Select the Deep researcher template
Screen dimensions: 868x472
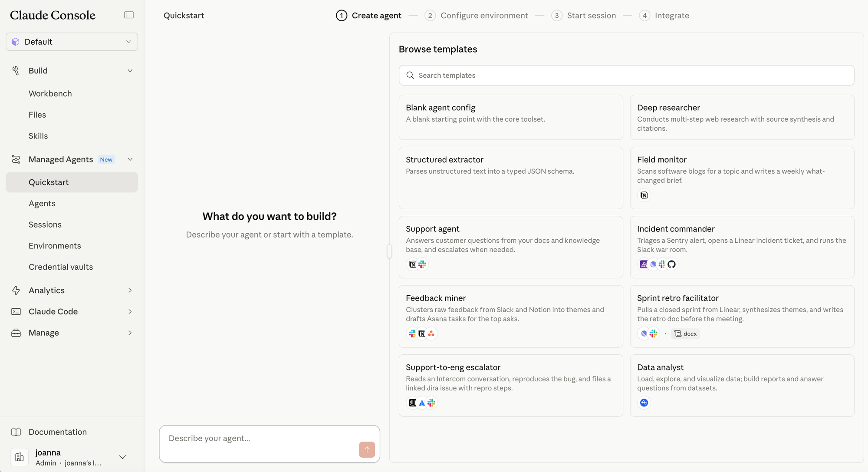pos(742,117)
